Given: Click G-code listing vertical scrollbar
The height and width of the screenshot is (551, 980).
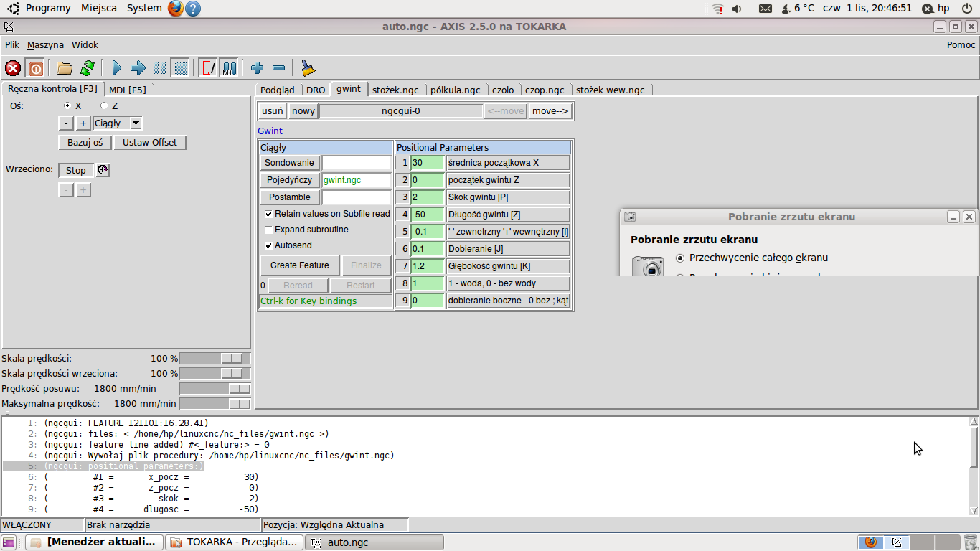Looking at the screenshot, I should point(974,466).
